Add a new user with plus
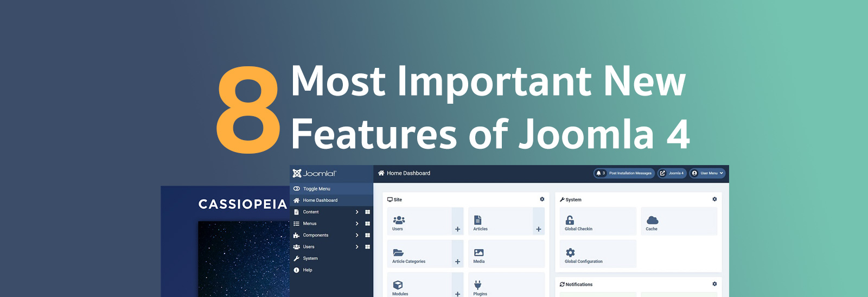The width and height of the screenshot is (868, 297). 458,229
